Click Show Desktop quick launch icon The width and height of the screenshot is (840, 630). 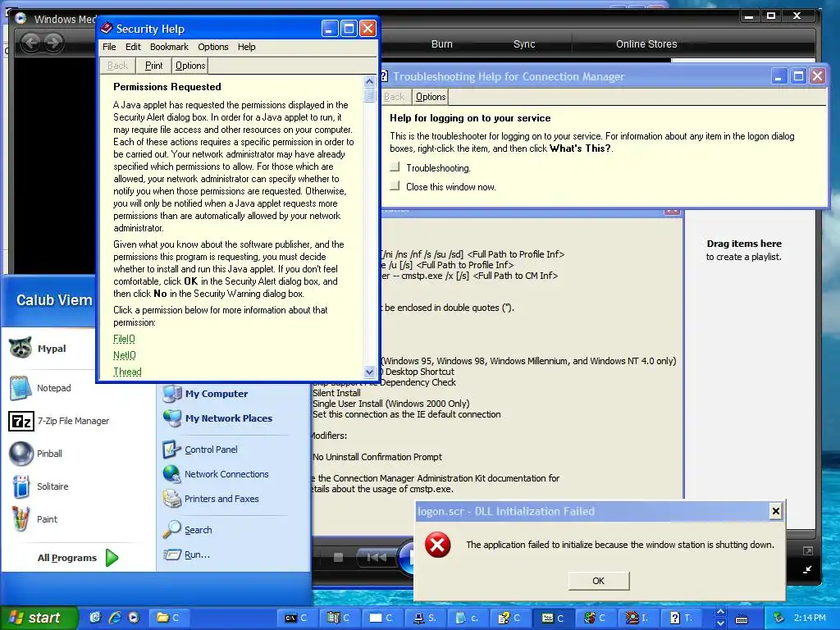(x=95, y=618)
